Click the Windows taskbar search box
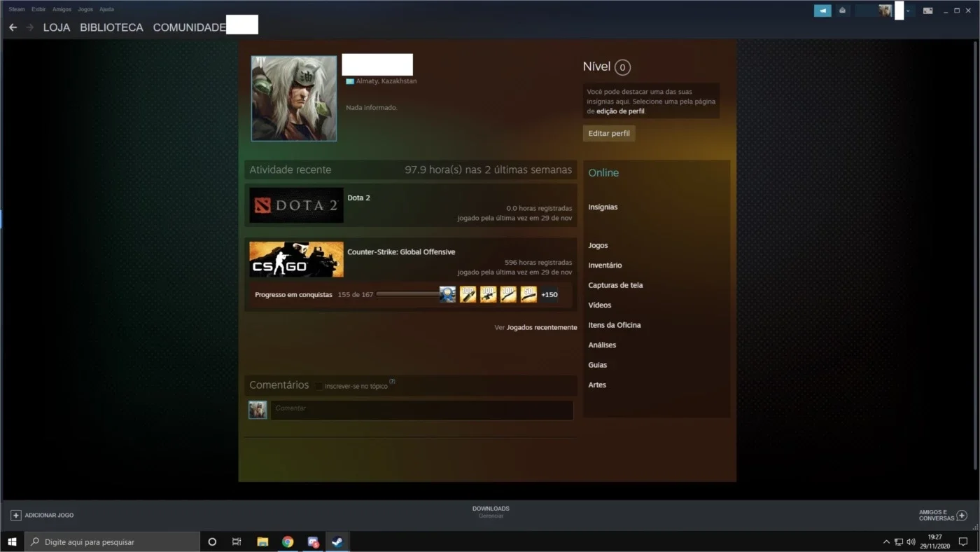 click(112, 541)
